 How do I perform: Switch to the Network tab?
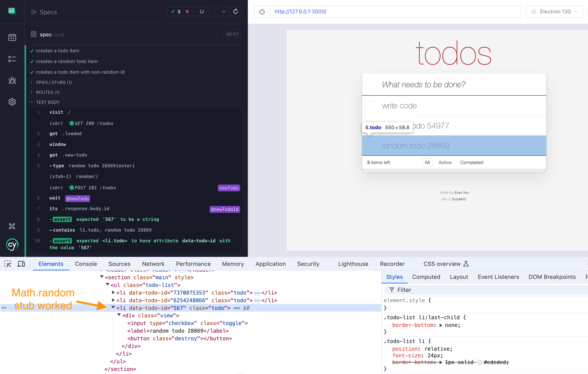(x=153, y=264)
